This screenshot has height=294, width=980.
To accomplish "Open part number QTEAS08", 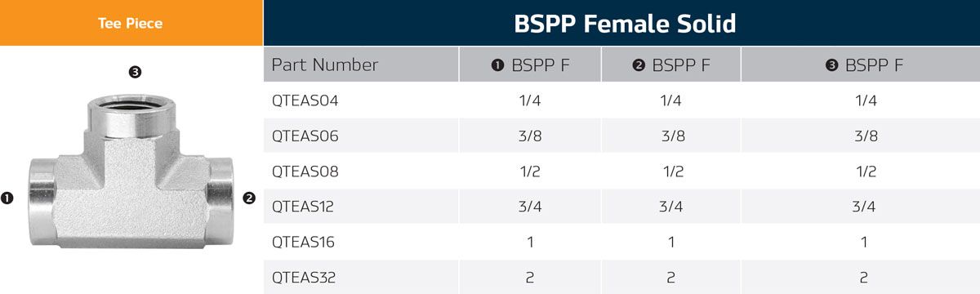I will (x=305, y=171).
